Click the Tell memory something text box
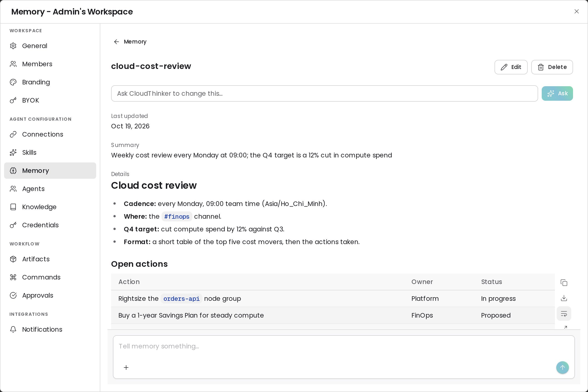 [x=343, y=346]
